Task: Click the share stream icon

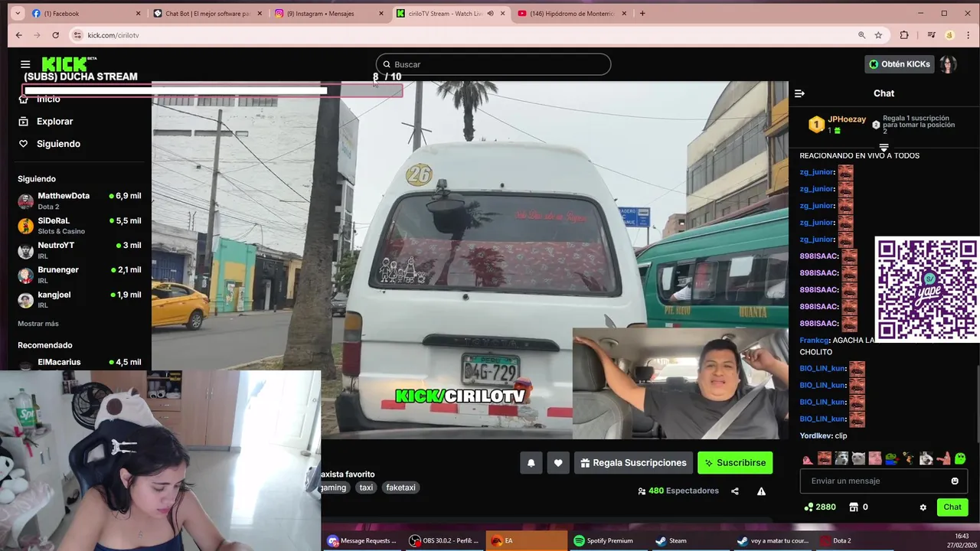Action: pos(735,491)
